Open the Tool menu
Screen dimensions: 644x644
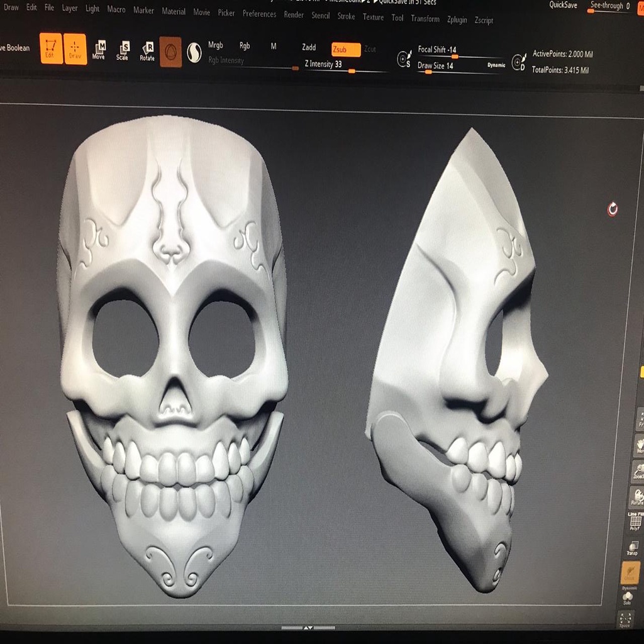(397, 19)
